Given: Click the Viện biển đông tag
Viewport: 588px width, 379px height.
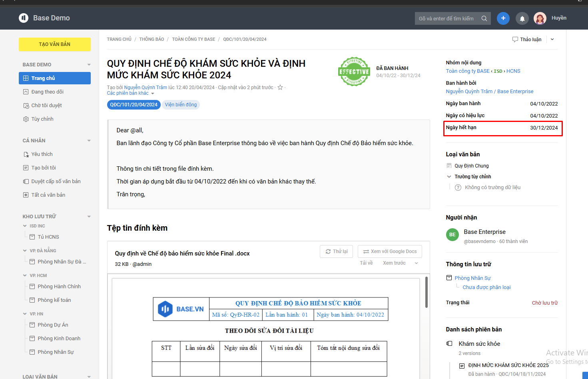Looking at the screenshot, I should [181, 105].
